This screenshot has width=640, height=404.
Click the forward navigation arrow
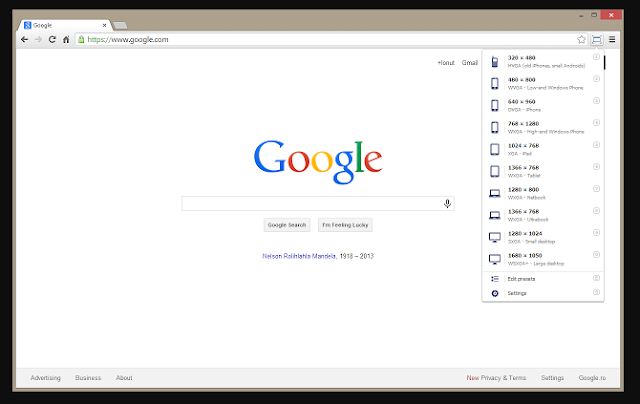pos(38,40)
